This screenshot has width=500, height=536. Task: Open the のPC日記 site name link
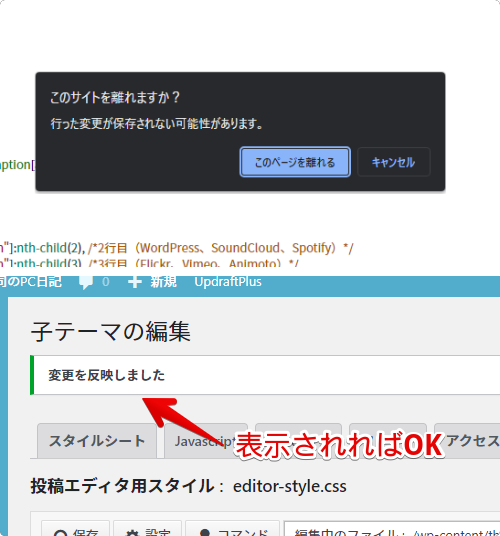point(31,282)
